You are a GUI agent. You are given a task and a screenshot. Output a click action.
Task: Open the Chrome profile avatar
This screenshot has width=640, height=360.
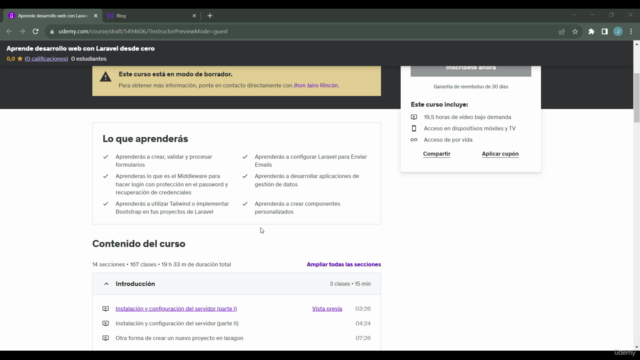point(618,31)
